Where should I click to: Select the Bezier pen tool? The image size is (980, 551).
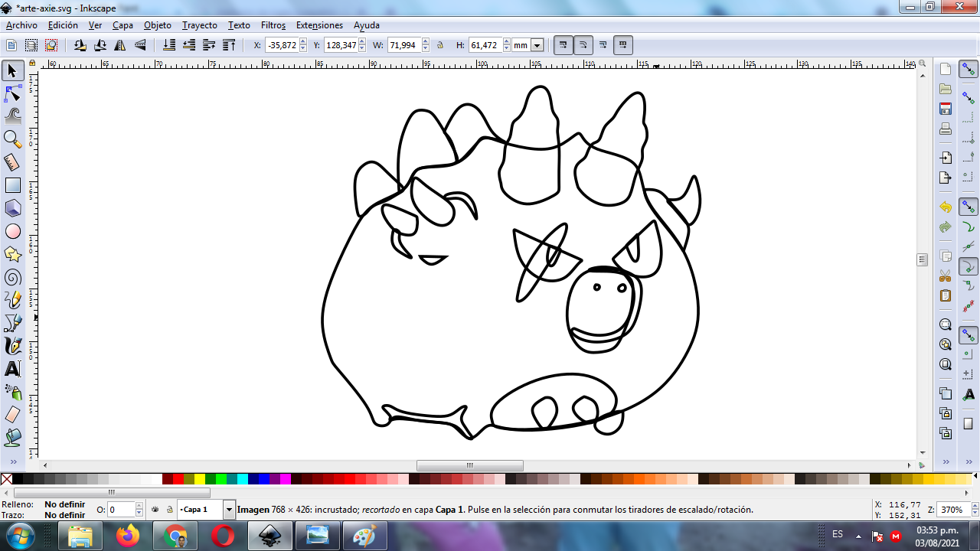12,323
